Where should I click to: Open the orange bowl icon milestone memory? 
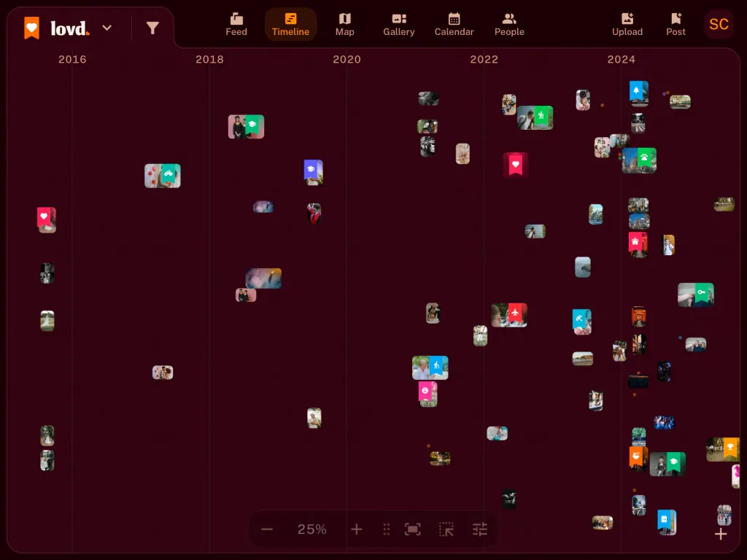coord(638,458)
